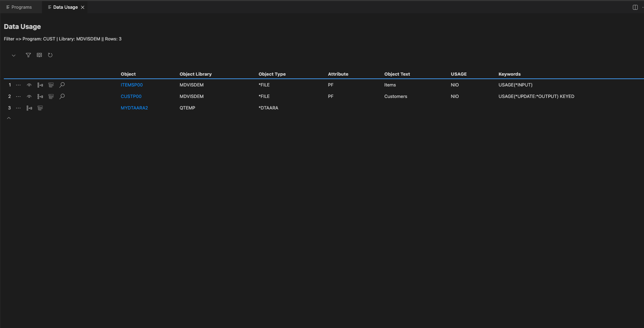Open the MYDTAARA2 object link
Screen dimensions: 644x328
134,108
